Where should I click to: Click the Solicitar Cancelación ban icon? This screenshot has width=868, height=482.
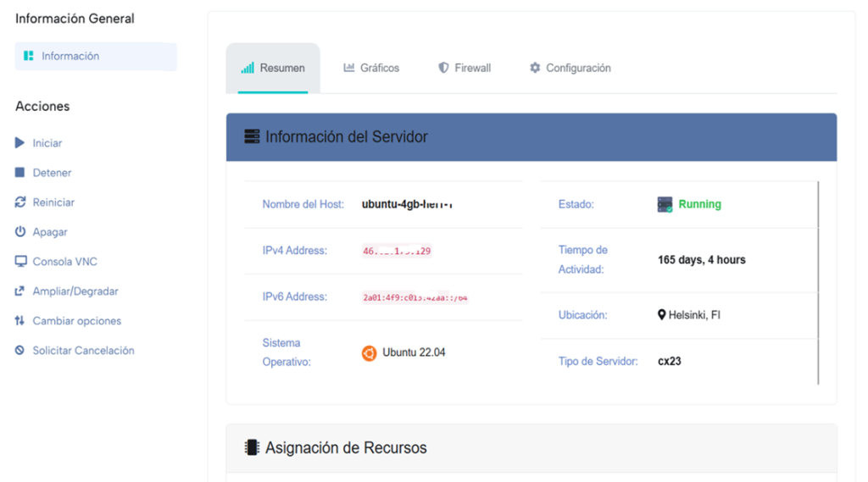tap(20, 351)
